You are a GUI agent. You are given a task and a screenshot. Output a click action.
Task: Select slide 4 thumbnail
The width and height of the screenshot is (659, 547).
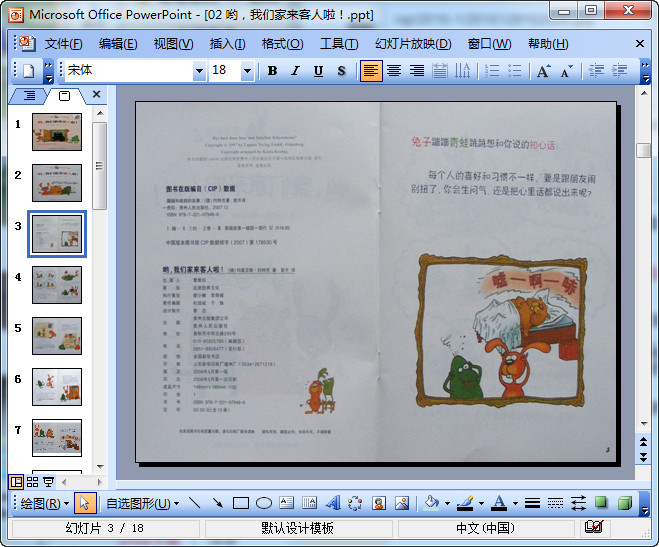coord(57,285)
